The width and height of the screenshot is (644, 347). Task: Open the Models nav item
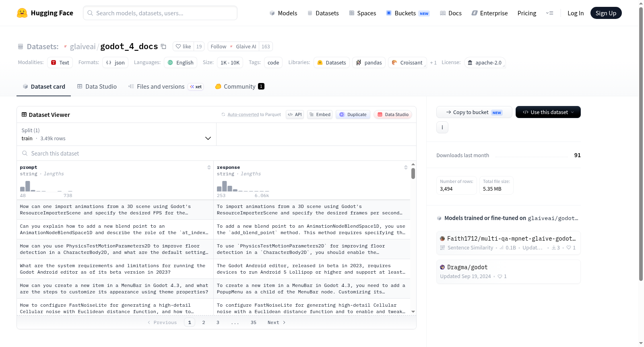(283, 13)
